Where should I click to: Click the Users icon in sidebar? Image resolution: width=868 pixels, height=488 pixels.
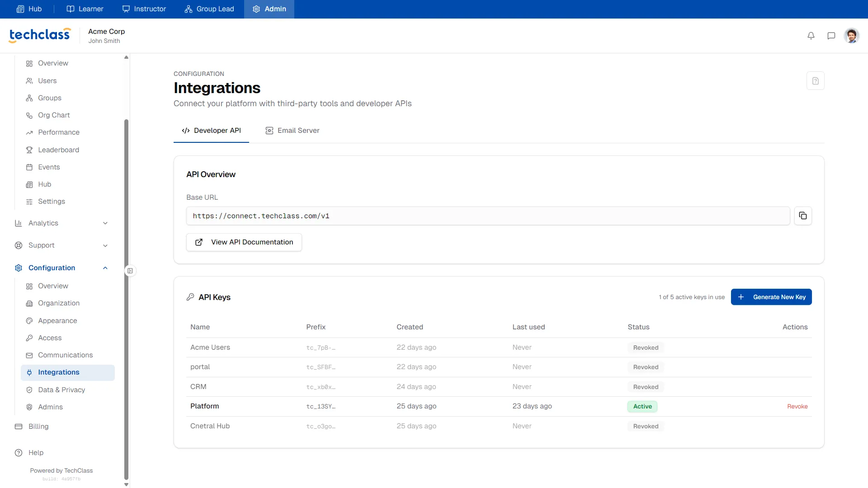pyautogui.click(x=29, y=81)
